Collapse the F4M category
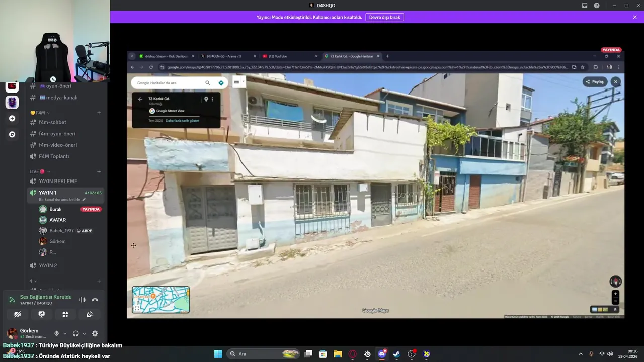The width and height of the screenshot is (644, 362). [40, 113]
